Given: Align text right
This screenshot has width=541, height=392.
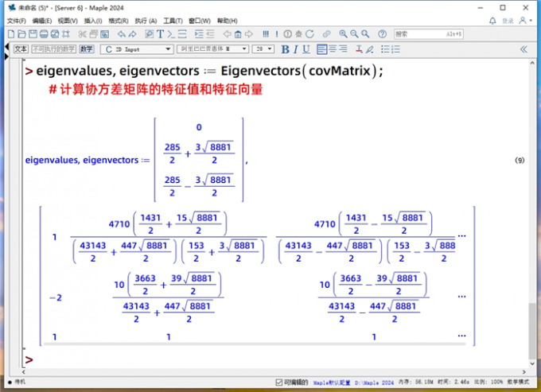Looking at the screenshot, I should point(344,49).
